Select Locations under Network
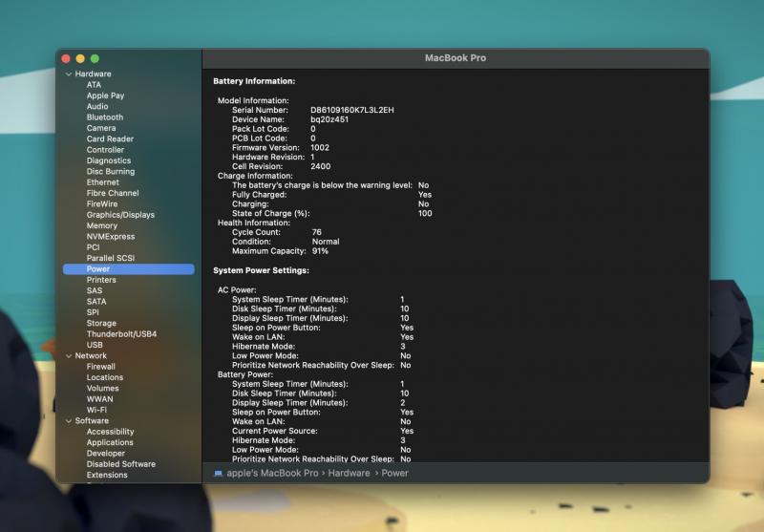Image resolution: width=764 pixels, height=532 pixels. point(105,377)
